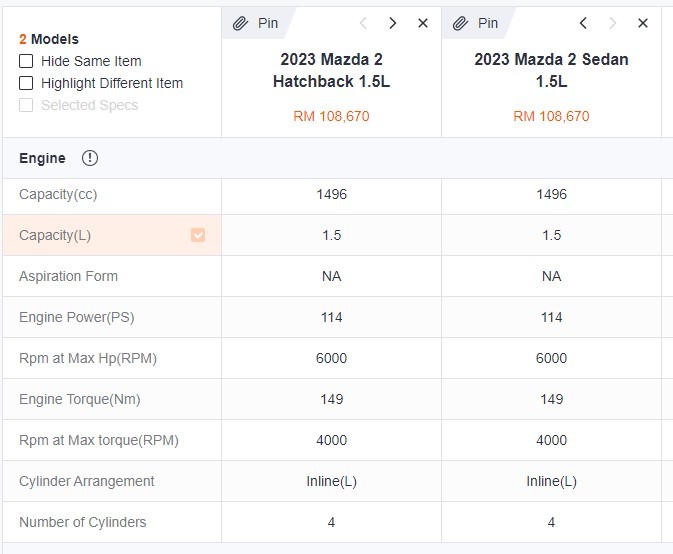Open the 2023 Mazda 2 Sedan 1.5L title
Screen dimensions: 673x554
click(x=551, y=70)
